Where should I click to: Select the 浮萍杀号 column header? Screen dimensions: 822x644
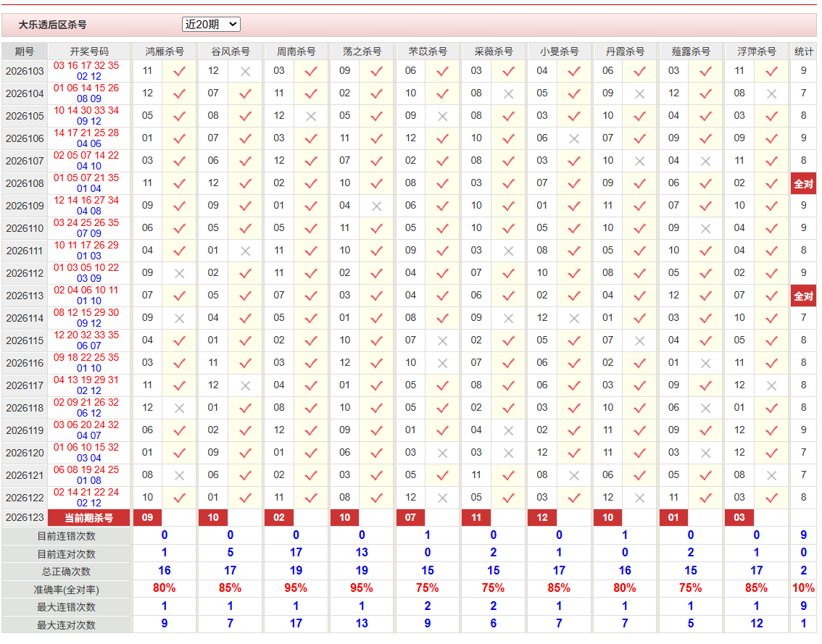point(757,51)
